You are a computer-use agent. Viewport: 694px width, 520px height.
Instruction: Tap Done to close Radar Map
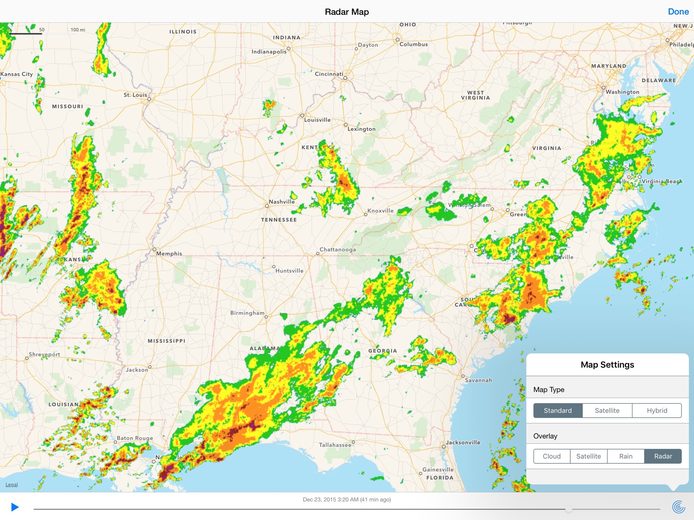click(678, 12)
